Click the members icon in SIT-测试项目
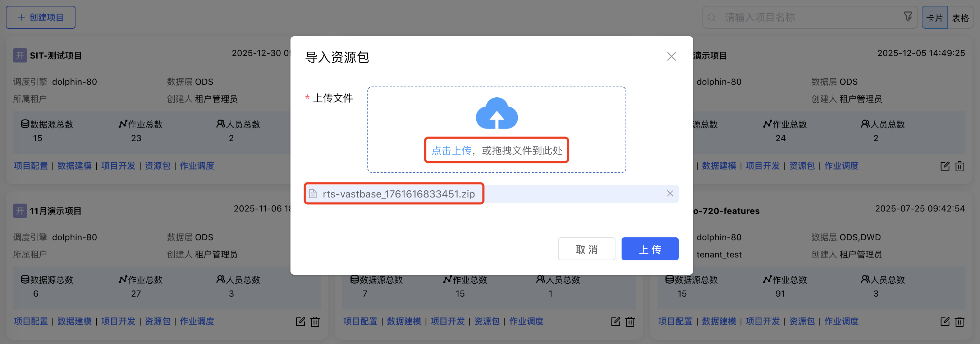This screenshot has height=344, width=980. pyautogui.click(x=221, y=124)
